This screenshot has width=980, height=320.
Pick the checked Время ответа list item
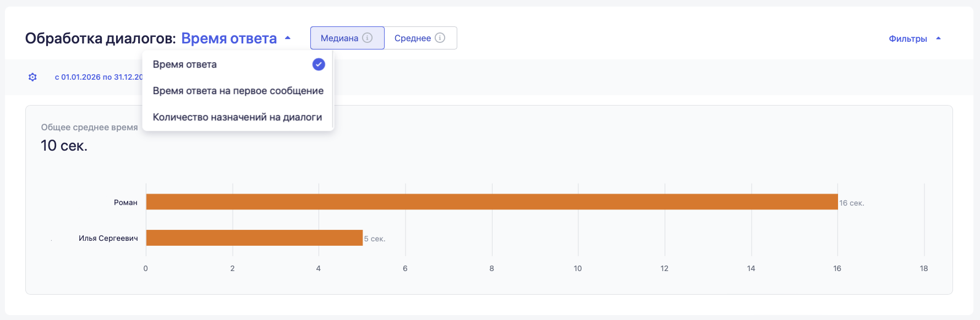(x=185, y=64)
